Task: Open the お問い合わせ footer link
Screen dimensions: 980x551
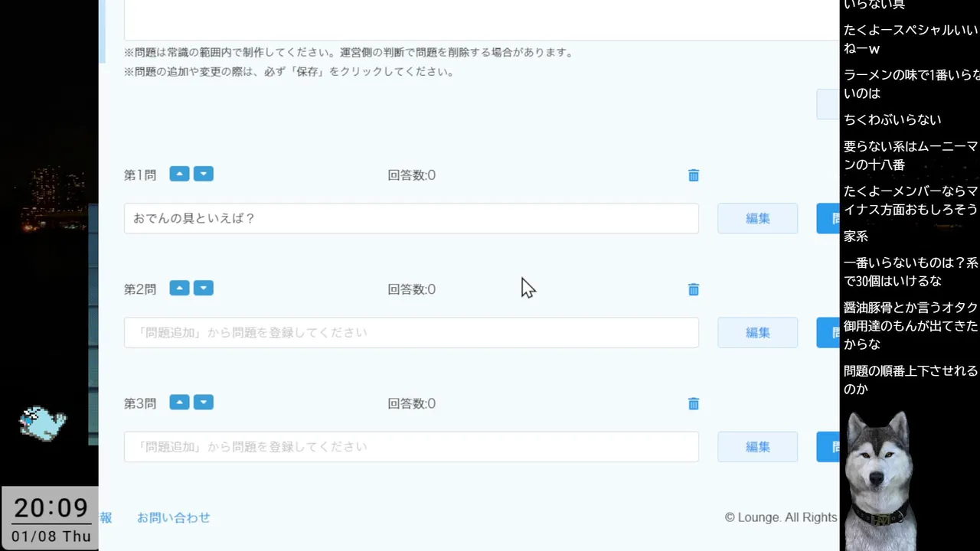Action: 174,517
